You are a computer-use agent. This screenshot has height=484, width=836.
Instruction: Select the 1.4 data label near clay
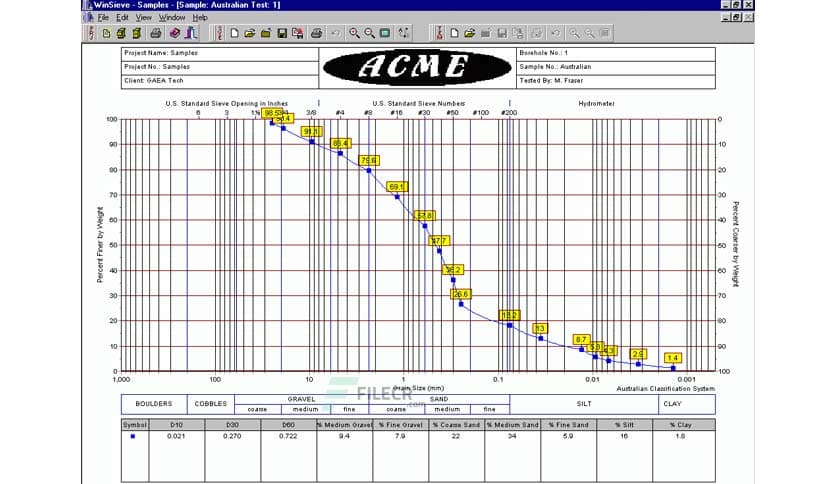tap(673, 358)
